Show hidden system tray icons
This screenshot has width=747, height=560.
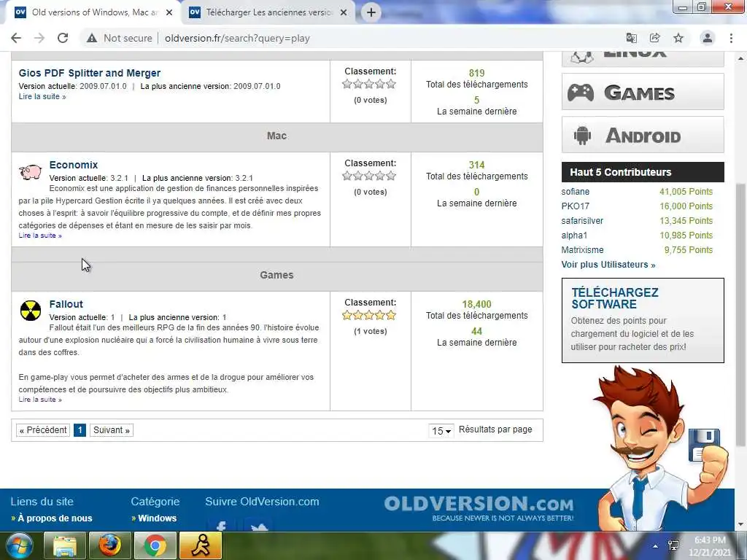click(656, 546)
